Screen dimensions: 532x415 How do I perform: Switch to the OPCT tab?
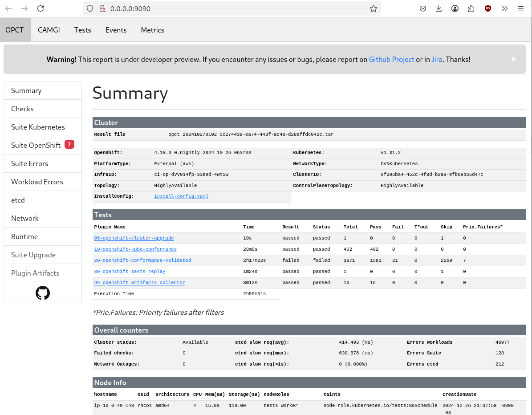[x=15, y=30]
